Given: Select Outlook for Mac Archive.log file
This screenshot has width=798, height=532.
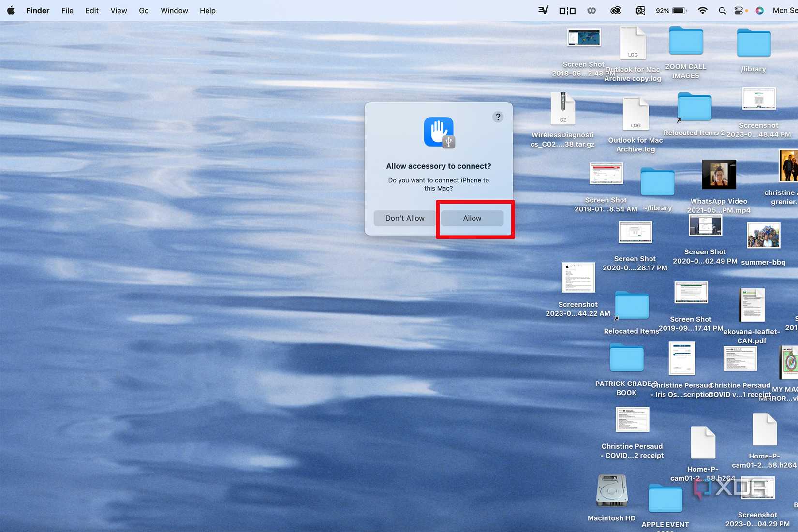Looking at the screenshot, I should (x=635, y=114).
